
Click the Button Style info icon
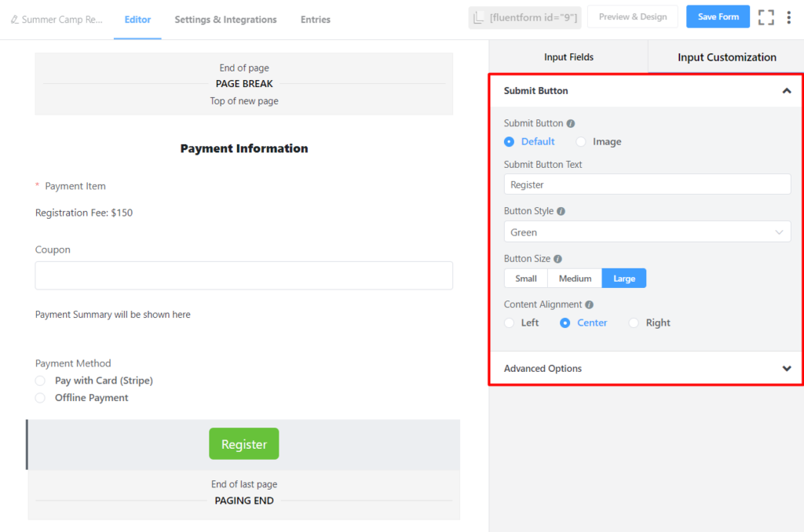click(561, 211)
